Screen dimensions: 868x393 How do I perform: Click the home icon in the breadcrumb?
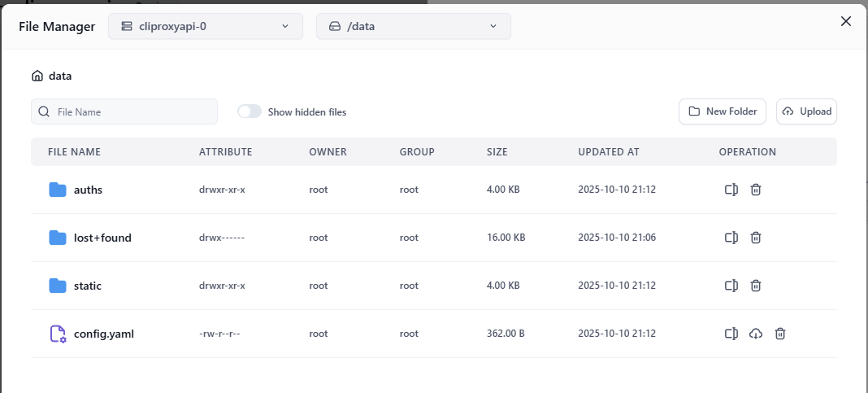[x=37, y=76]
